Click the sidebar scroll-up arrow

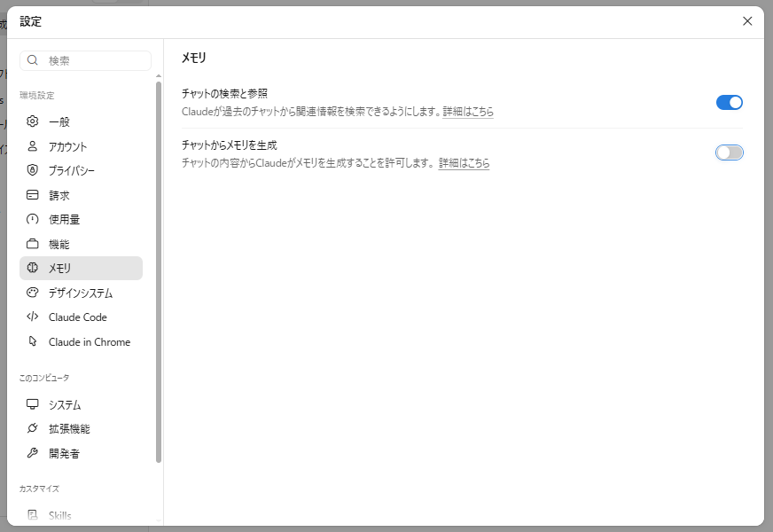[159, 76]
